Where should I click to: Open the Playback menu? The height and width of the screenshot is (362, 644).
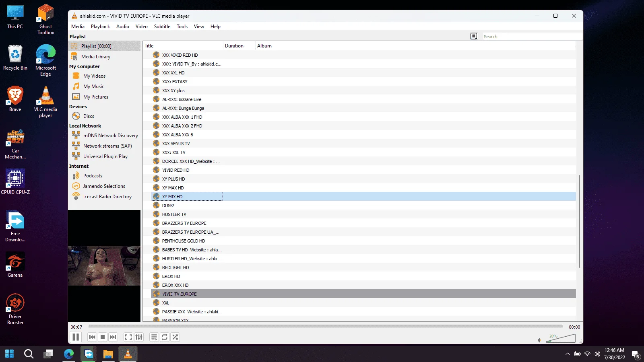(100, 27)
